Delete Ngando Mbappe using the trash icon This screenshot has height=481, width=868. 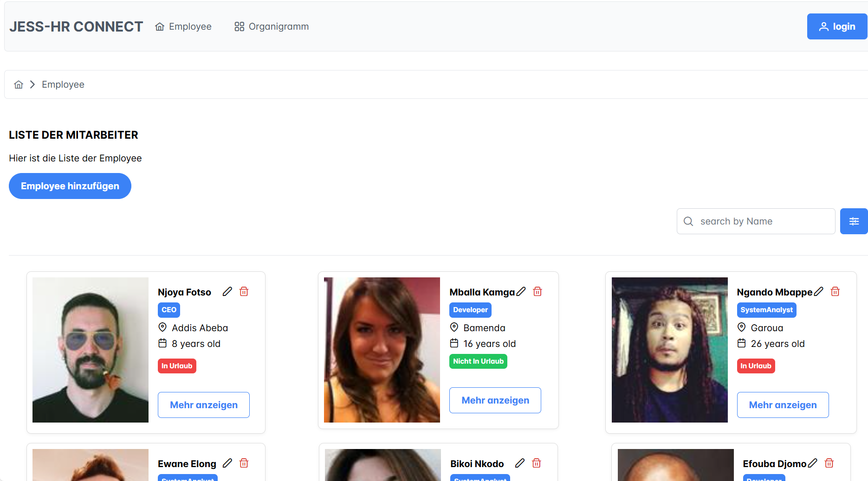point(835,292)
